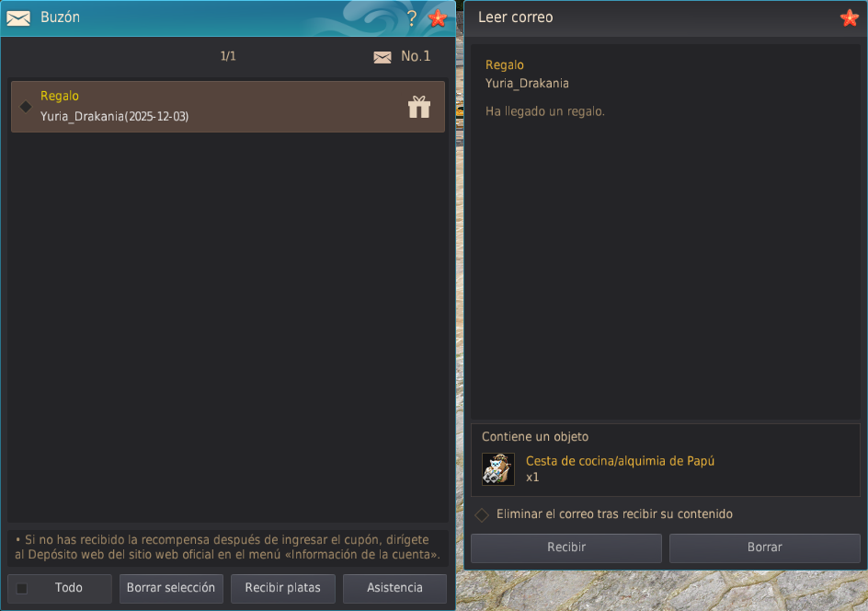Screen dimensions: 868x611
Task: Click the Cesta de cocina/alquimia de Papú name
Action: [x=620, y=461]
